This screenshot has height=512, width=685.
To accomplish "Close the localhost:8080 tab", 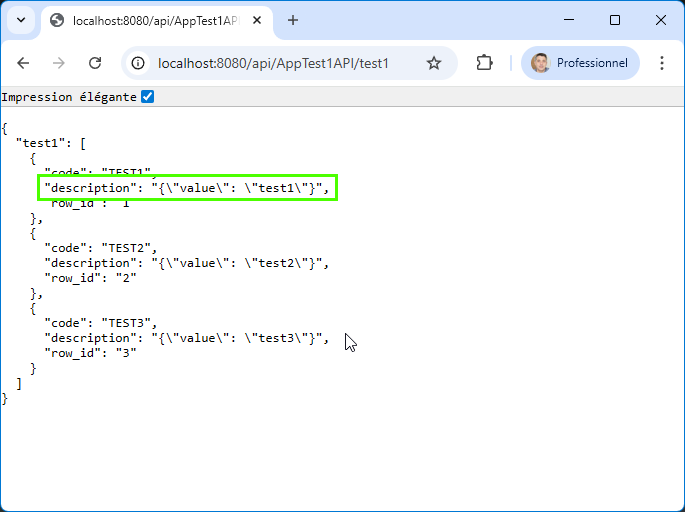I will [x=256, y=20].
